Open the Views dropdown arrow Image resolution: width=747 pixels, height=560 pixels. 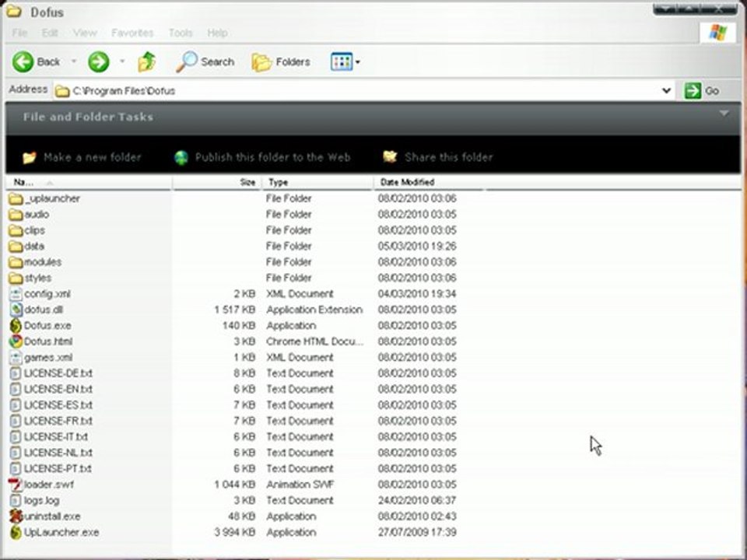tap(358, 62)
